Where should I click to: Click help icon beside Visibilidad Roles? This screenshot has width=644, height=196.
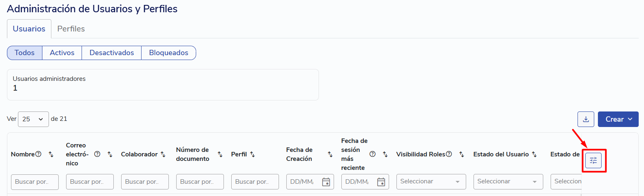pos(449,154)
